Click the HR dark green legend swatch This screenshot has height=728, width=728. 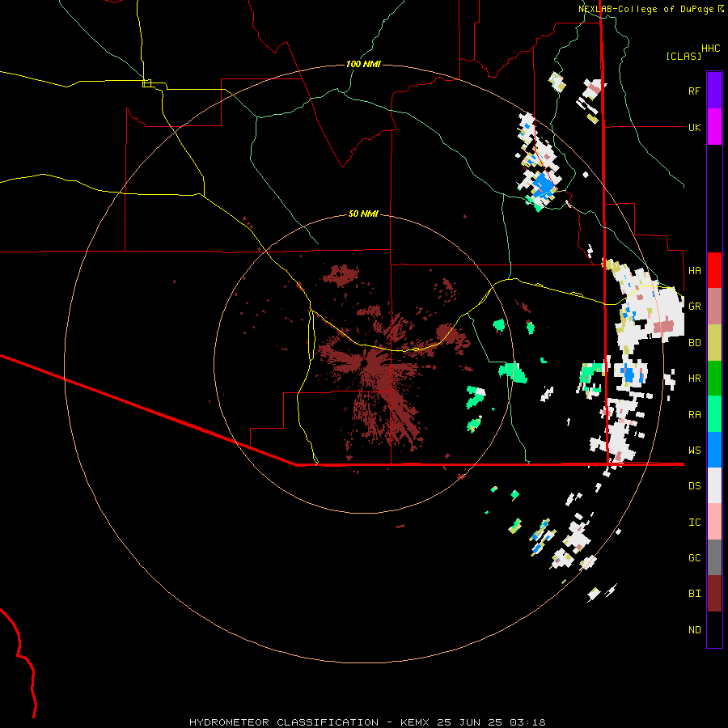(714, 379)
